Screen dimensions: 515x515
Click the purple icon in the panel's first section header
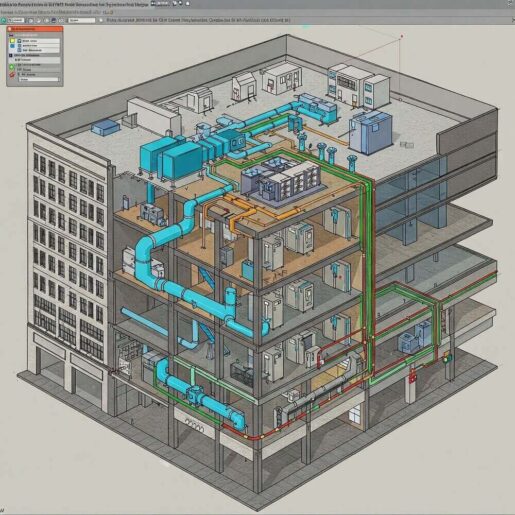click(11, 35)
